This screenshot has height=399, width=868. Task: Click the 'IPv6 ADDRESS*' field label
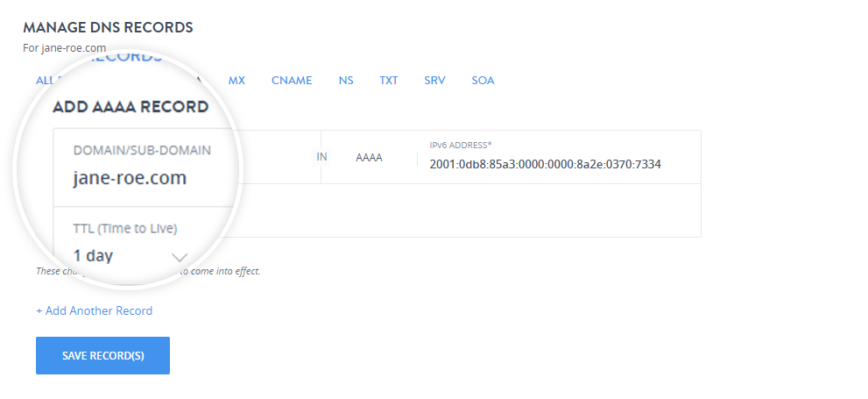tap(461, 146)
